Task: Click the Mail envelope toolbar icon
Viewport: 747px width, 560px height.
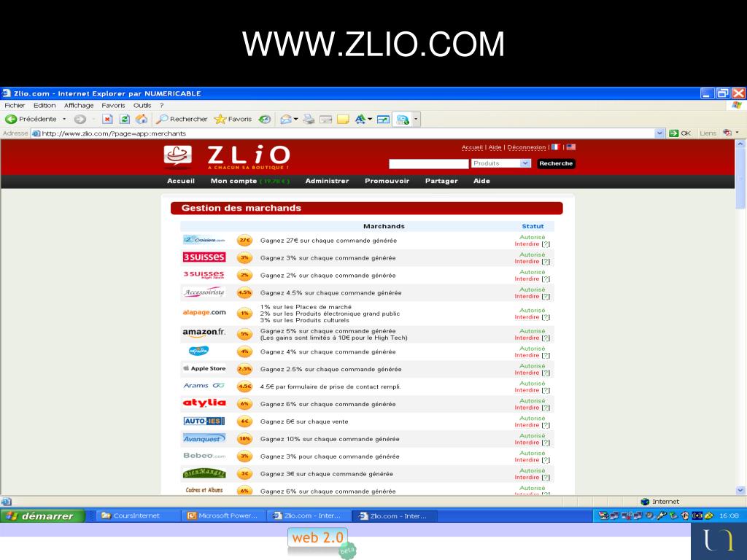Action: pos(286,119)
